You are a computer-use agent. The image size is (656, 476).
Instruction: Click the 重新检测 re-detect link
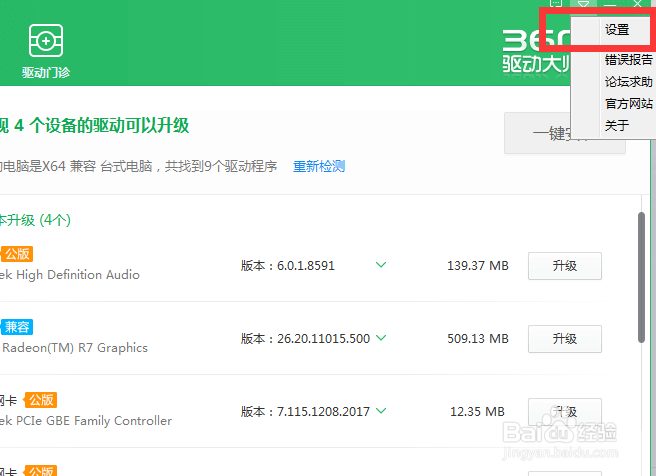319,166
